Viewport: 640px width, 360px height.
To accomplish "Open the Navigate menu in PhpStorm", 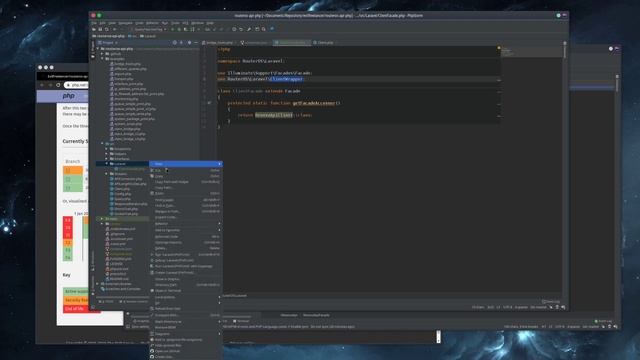I will click(x=125, y=23).
